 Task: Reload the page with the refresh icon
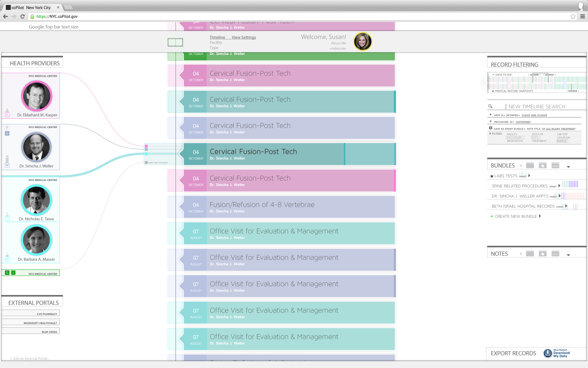click(22, 17)
